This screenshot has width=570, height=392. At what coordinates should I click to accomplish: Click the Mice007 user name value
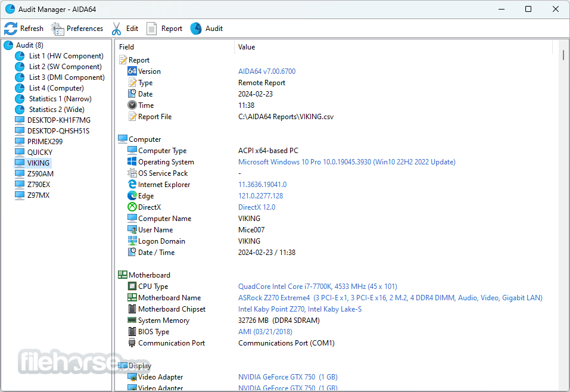point(251,230)
